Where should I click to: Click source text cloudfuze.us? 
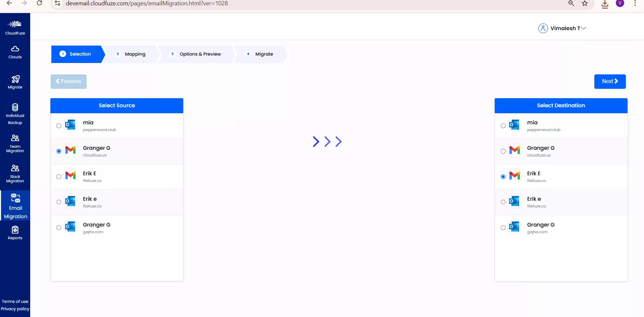pos(95,155)
